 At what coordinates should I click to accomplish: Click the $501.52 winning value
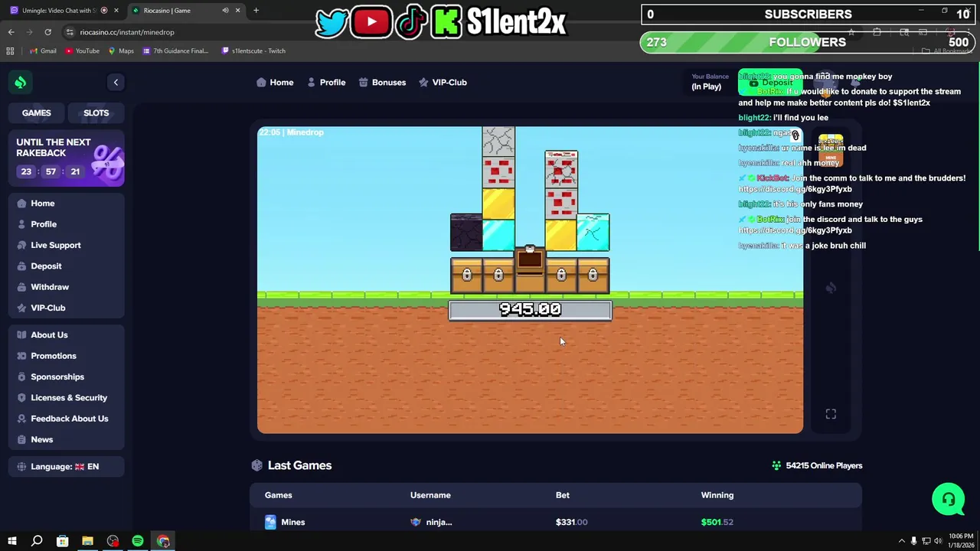tap(717, 522)
